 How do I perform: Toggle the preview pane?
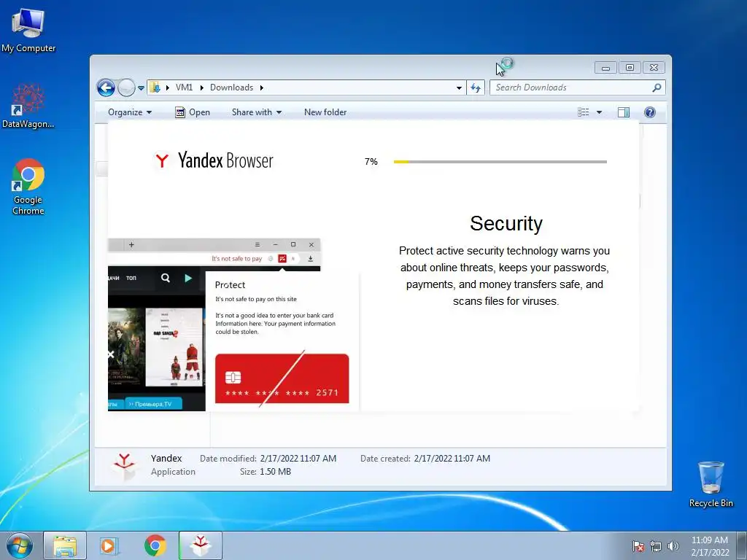point(623,112)
